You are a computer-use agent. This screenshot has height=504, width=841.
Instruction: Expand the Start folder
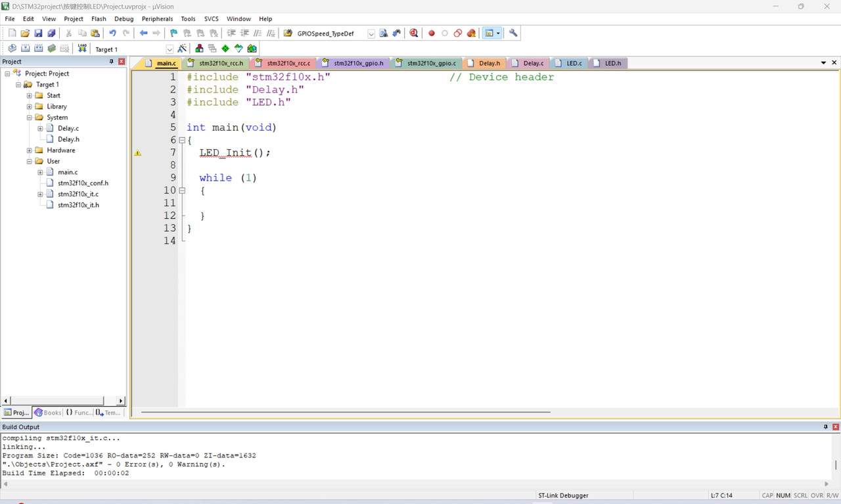[x=29, y=95]
